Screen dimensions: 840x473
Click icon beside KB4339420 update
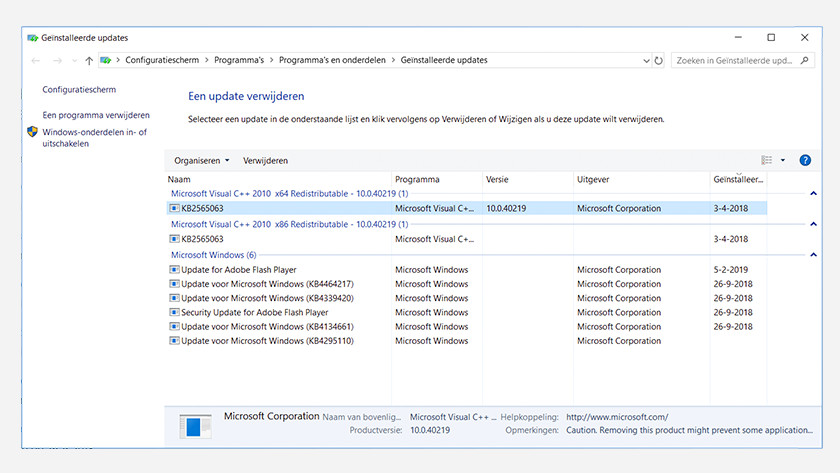tap(174, 298)
